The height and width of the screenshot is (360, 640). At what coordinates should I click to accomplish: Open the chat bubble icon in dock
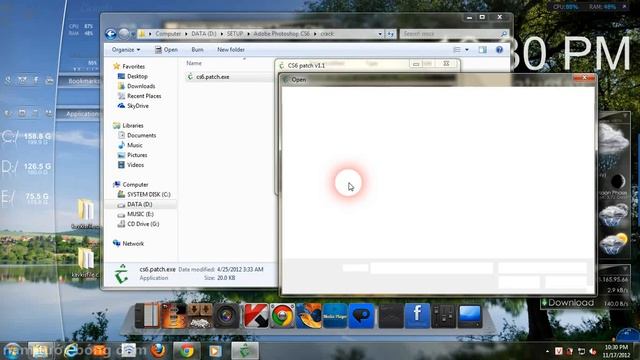coord(362,316)
